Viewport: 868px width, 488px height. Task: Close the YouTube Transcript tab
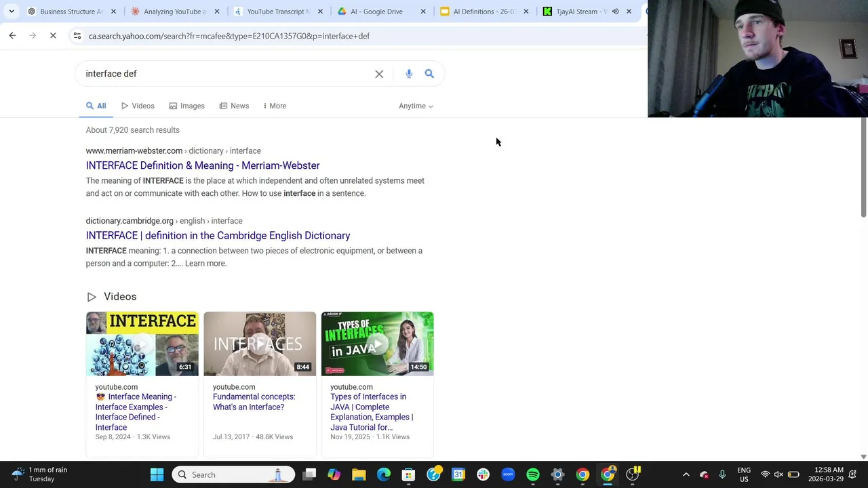point(320,12)
